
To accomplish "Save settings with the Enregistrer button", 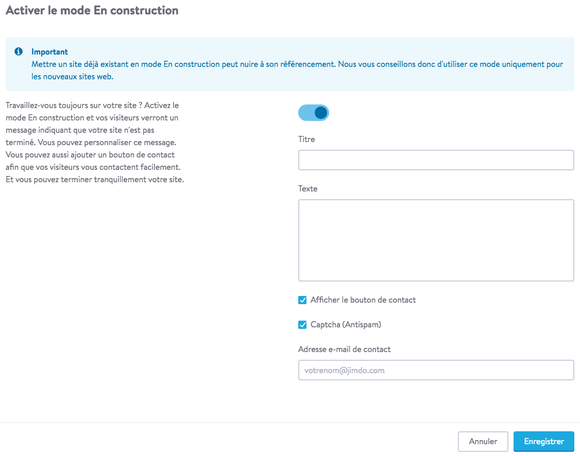I will coord(544,442).
